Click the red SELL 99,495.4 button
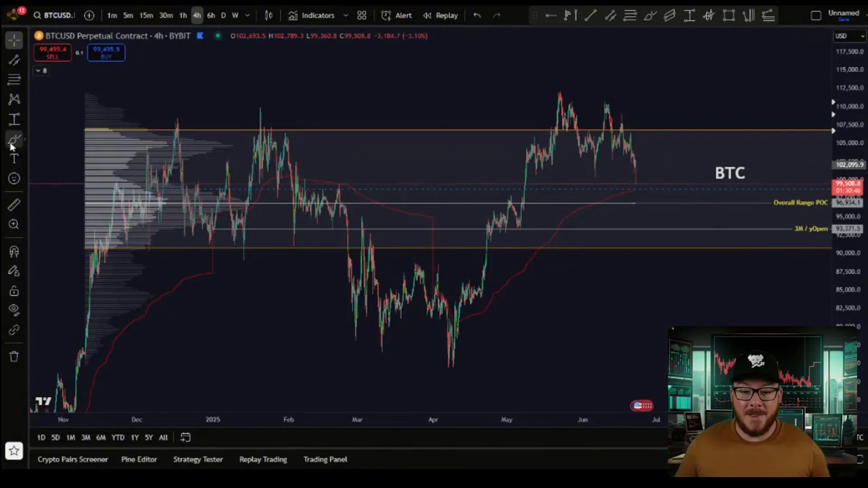 pos(52,52)
